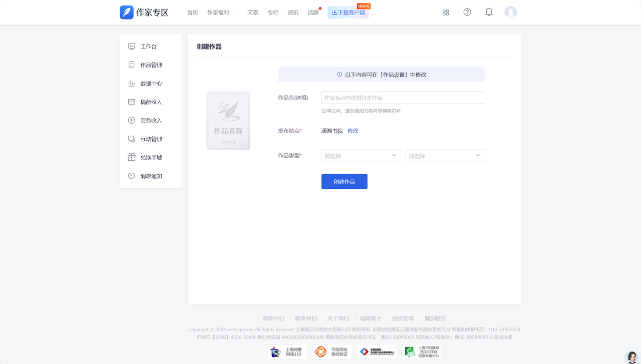Open 作品管理 in the sidebar
This screenshot has height=364, width=641.
point(151,65)
